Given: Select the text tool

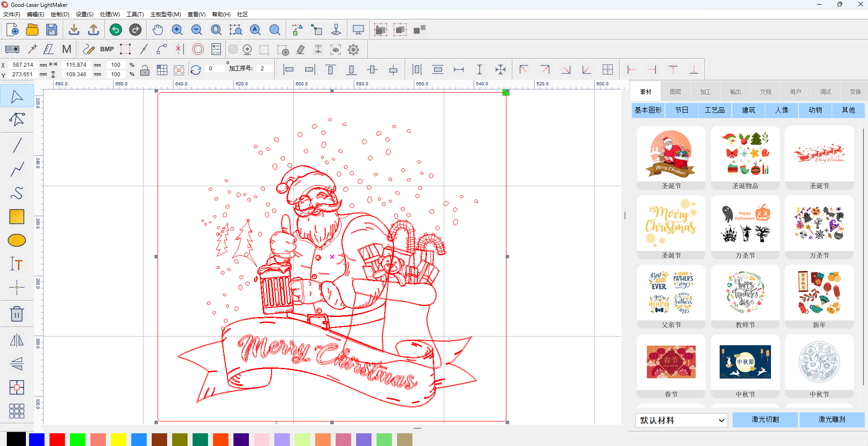Looking at the screenshot, I should 17,264.
